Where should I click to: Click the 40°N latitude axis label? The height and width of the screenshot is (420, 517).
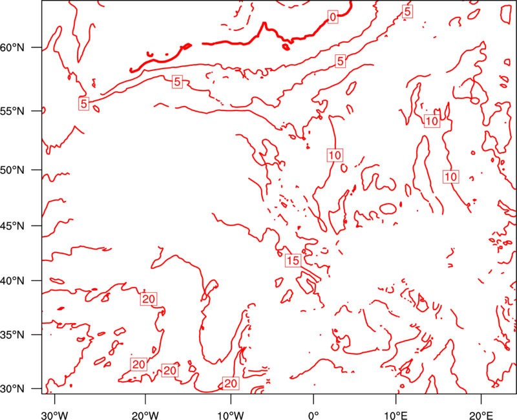pos(12,281)
